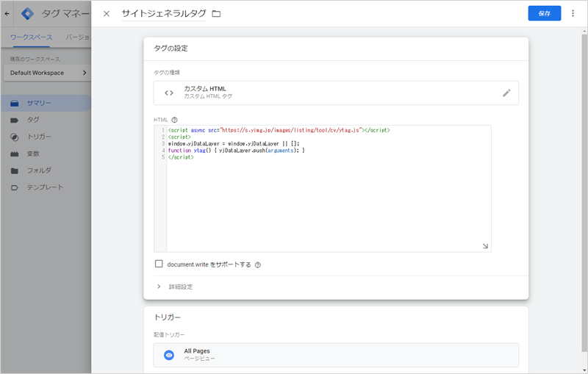
Task: Switch to the ワークスペース tab
Action: [x=31, y=37]
